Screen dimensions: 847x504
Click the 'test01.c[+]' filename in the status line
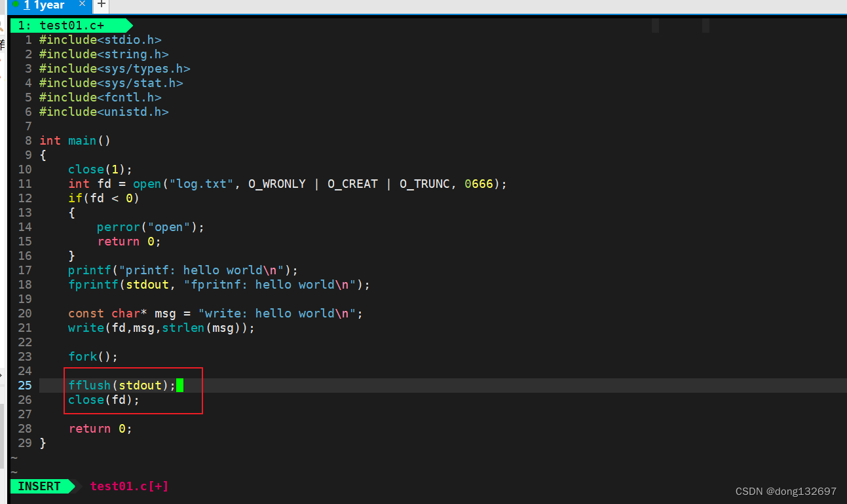tap(129, 486)
